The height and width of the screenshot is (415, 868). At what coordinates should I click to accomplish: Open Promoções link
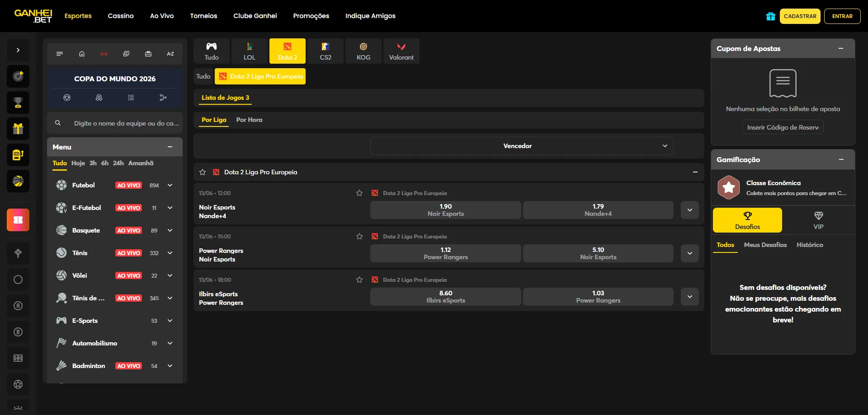pos(311,16)
